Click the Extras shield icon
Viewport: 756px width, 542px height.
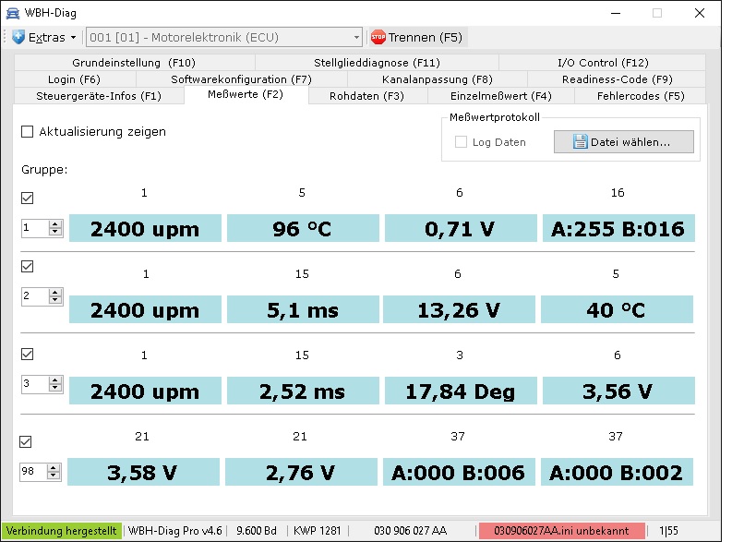(x=18, y=38)
